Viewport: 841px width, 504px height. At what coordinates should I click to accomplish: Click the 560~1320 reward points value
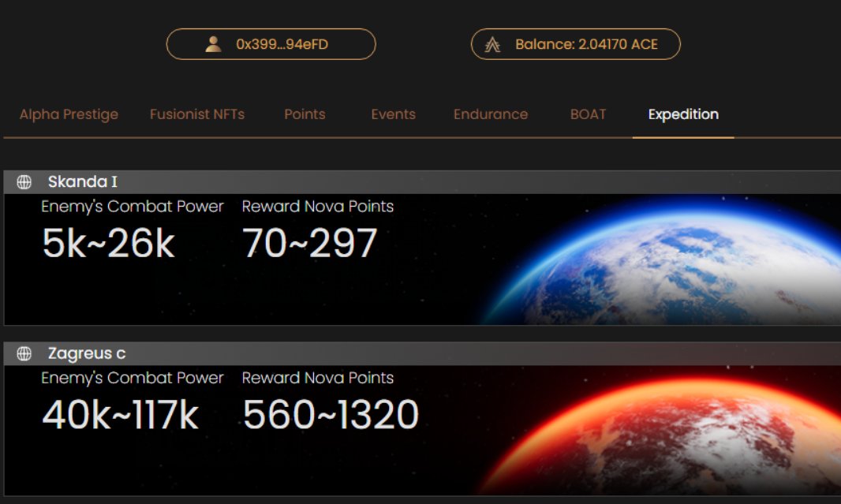[x=331, y=415]
